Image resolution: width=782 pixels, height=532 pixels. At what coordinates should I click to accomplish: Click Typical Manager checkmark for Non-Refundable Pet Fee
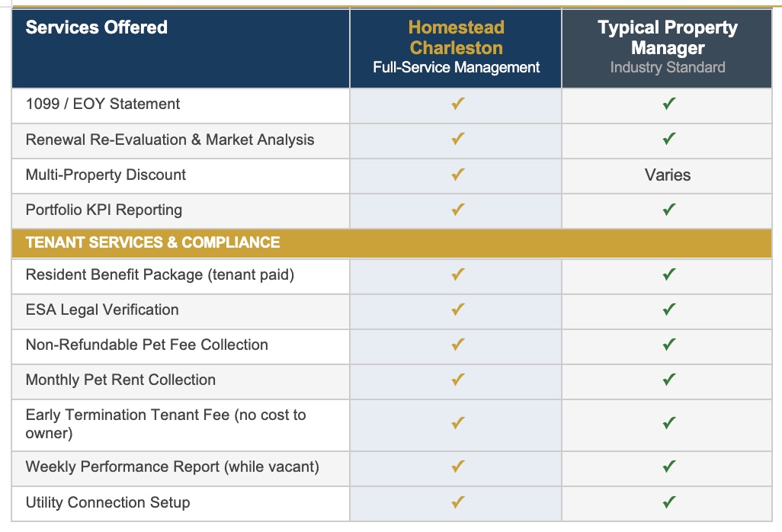(668, 345)
